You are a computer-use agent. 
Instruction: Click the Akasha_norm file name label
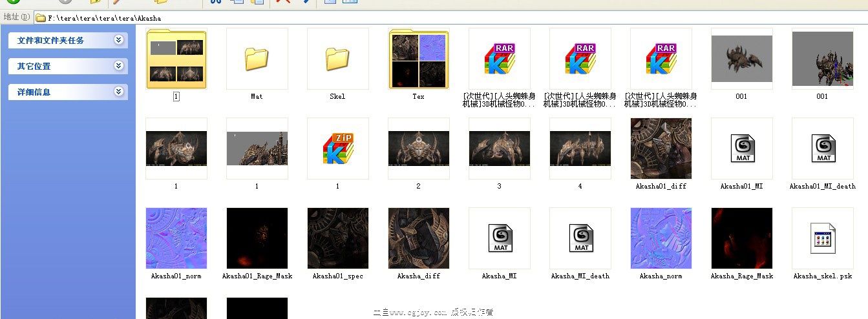[661, 276]
